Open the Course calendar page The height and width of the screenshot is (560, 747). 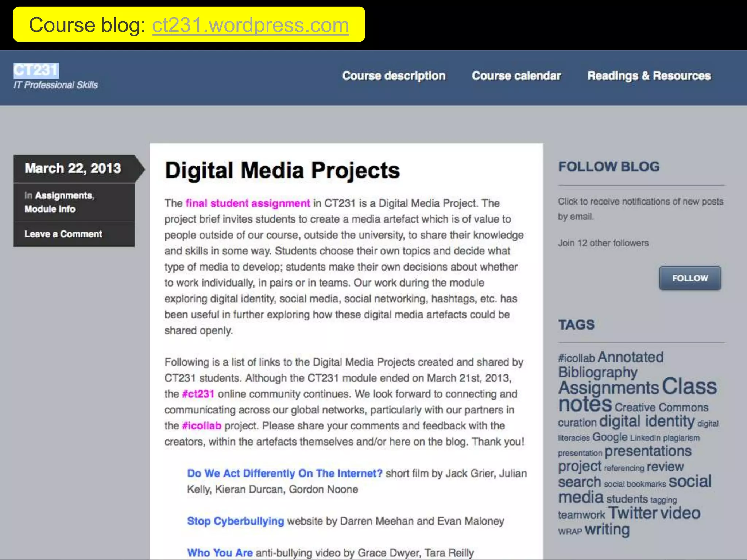point(516,76)
